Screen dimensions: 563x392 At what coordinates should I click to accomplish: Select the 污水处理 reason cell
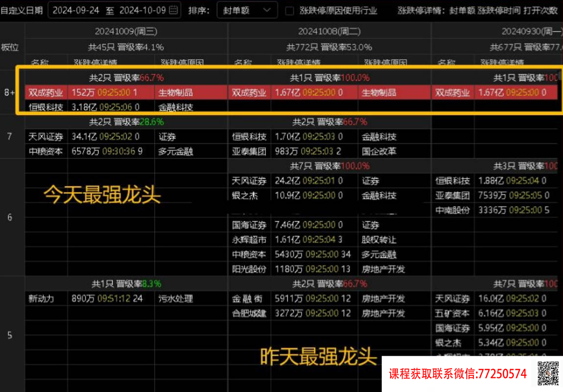[x=176, y=299]
